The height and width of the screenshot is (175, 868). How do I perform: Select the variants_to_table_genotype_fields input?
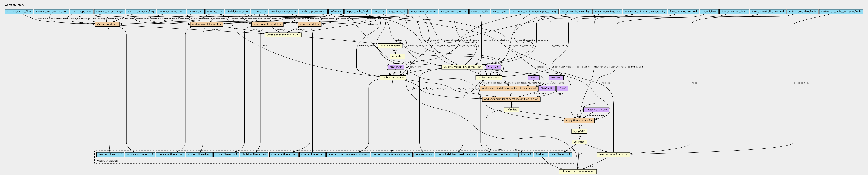click(x=841, y=11)
